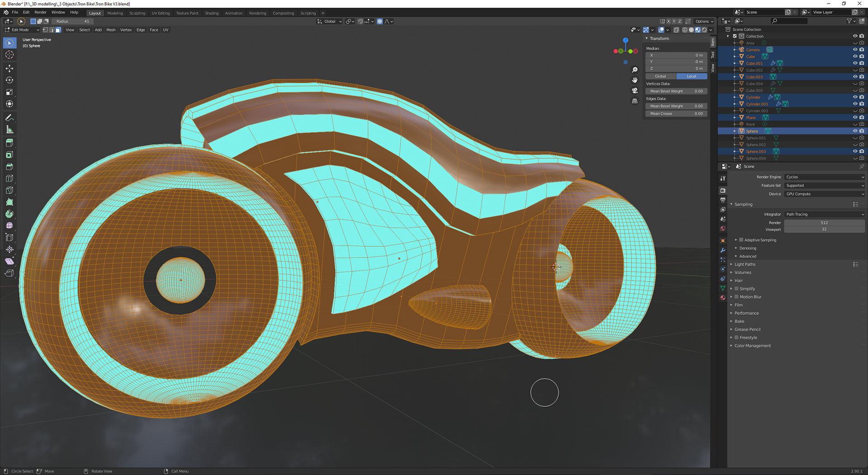This screenshot has height=475, width=868.
Task: Switch orthographic/perspective grid icon
Action: 635,101
